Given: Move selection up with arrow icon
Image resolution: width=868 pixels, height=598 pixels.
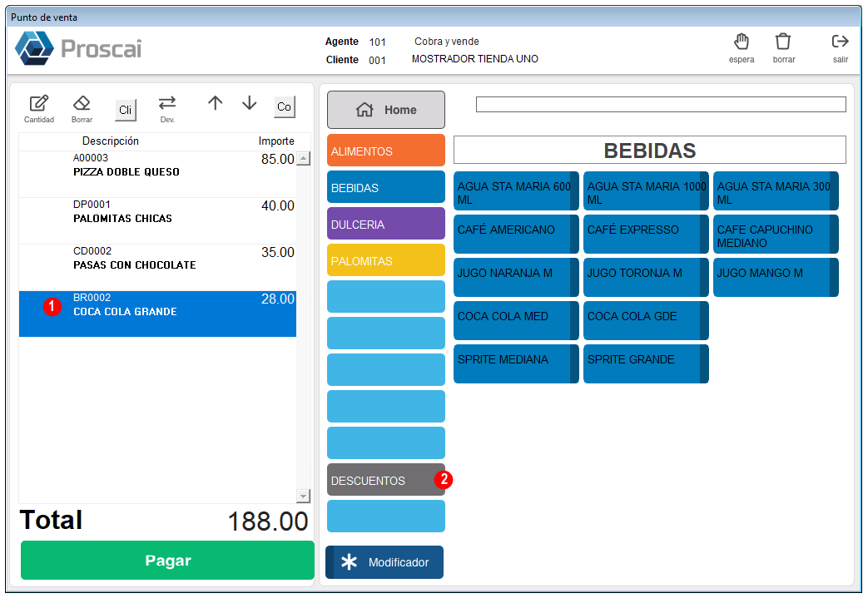Looking at the screenshot, I should (x=216, y=103).
